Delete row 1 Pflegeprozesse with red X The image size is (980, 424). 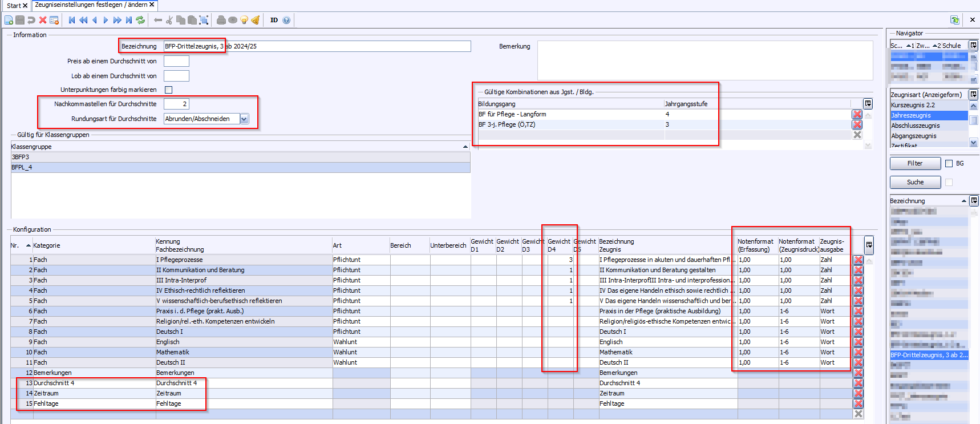pos(858,260)
